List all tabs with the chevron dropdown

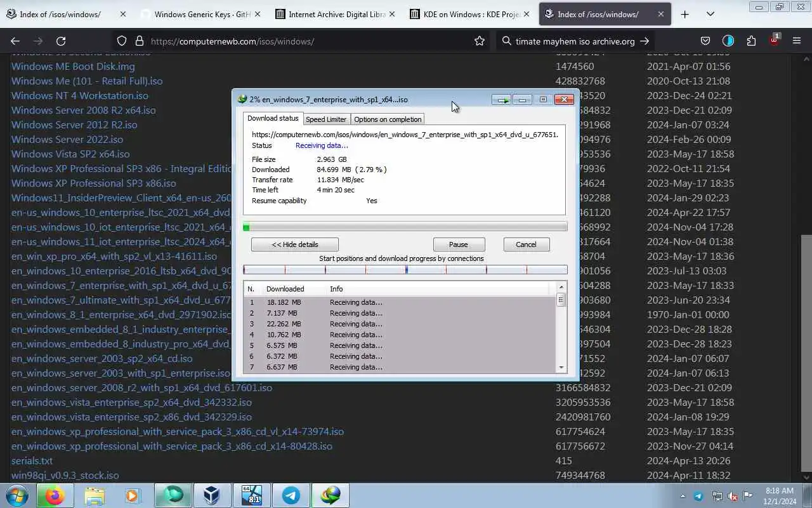click(710, 14)
